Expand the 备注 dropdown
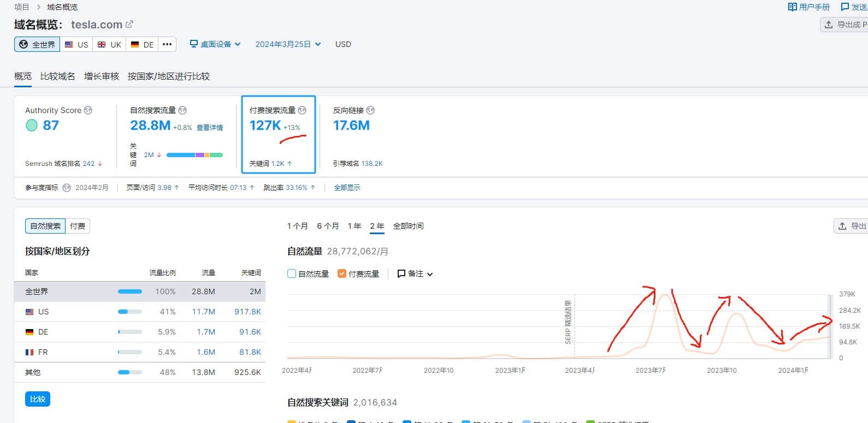The height and width of the screenshot is (423, 868). (415, 274)
